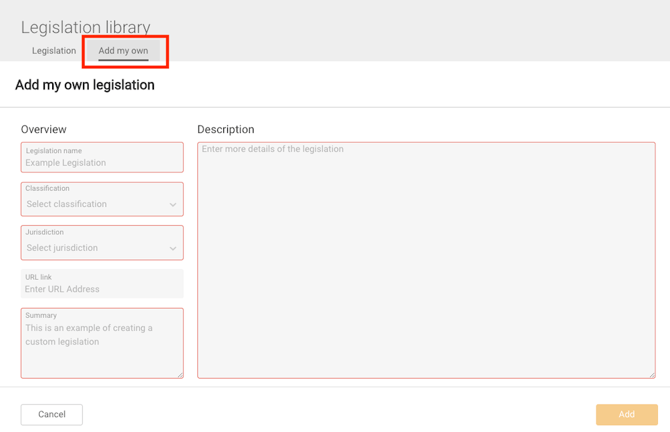The image size is (670, 432).
Task: Click the small Jurisdiction field label
Action: (x=44, y=232)
